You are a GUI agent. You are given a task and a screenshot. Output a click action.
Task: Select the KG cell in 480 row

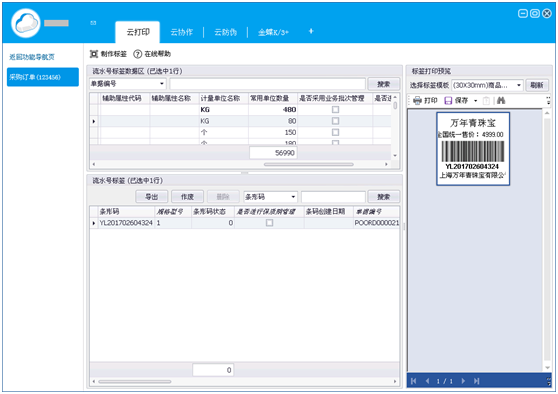(x=224, y=110)
